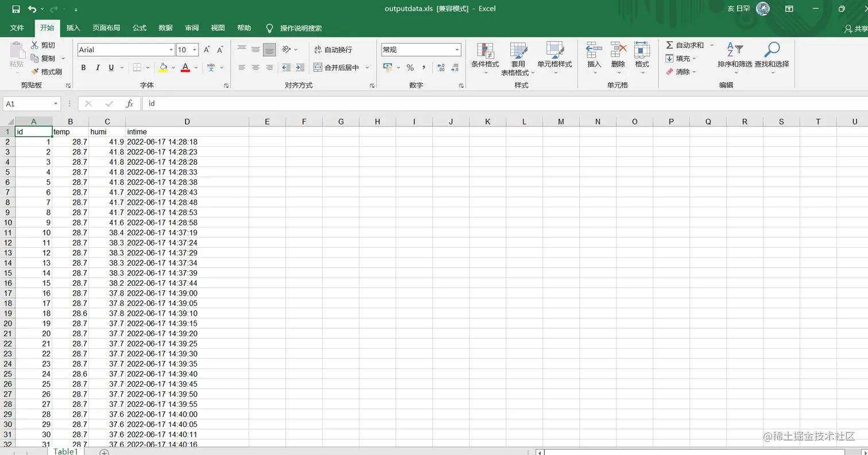Screen dimensions: 868x455
Task: Open the font size 10 dropdown
Action: click(x=195, y=50)
